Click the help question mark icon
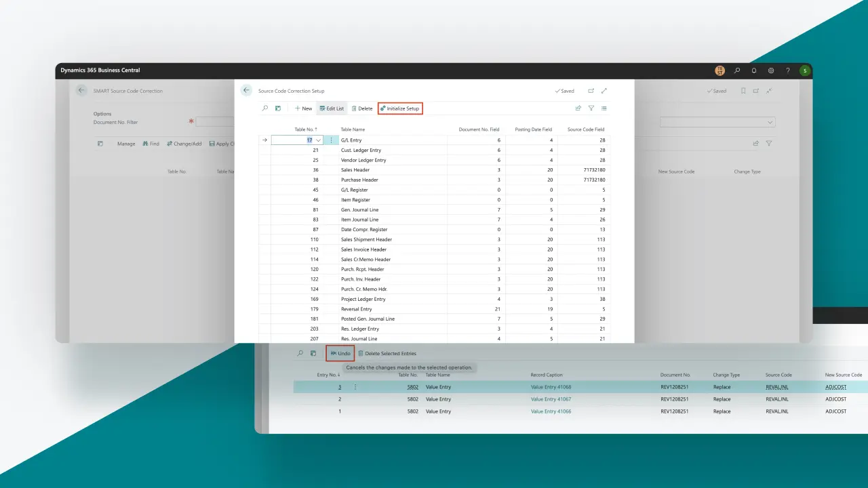 pyautogui.click(x=787, y=70)
